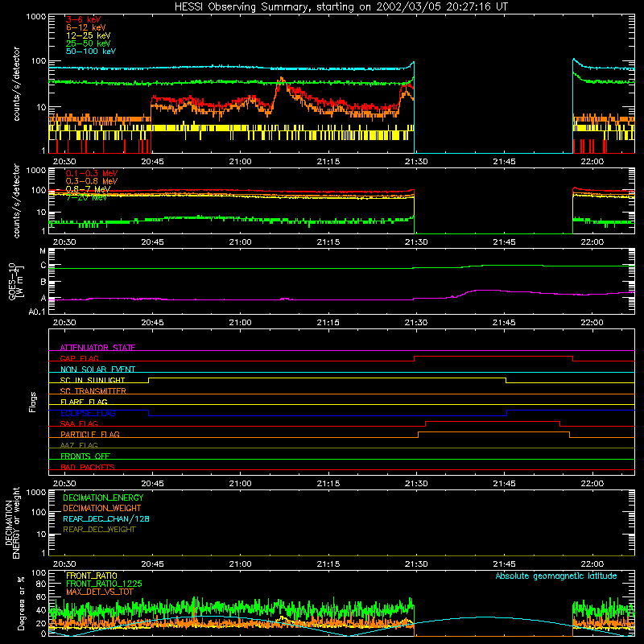The width and height of the screenshot is (644, 644).
Task: Click the 12-25 keV legend entry
Action: pos(89,35)
